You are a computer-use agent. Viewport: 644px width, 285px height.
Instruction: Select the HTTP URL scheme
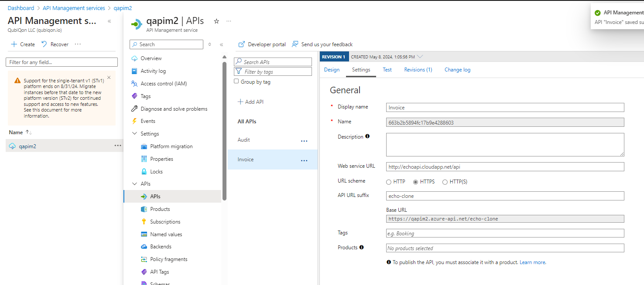point(389,182)
